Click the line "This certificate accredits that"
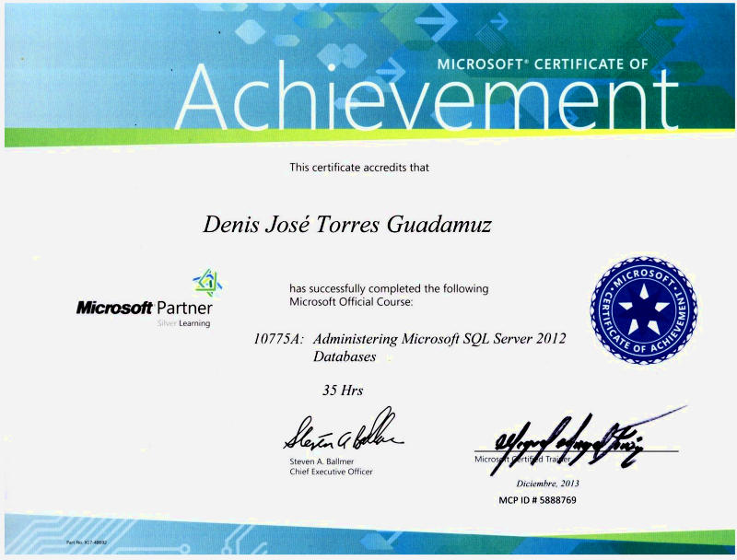737x560 pixels. coord(359,168)
